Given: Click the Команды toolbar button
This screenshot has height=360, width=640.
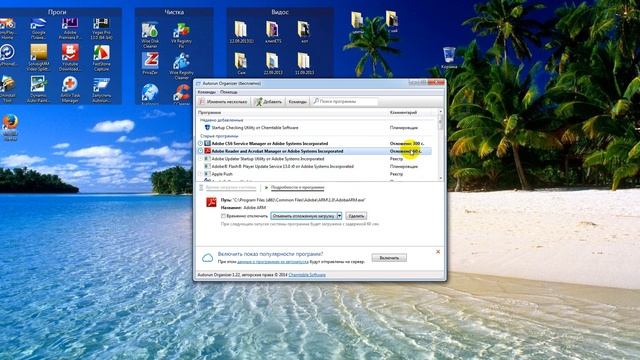Looking at the screenshot, I should coord(297,102).
